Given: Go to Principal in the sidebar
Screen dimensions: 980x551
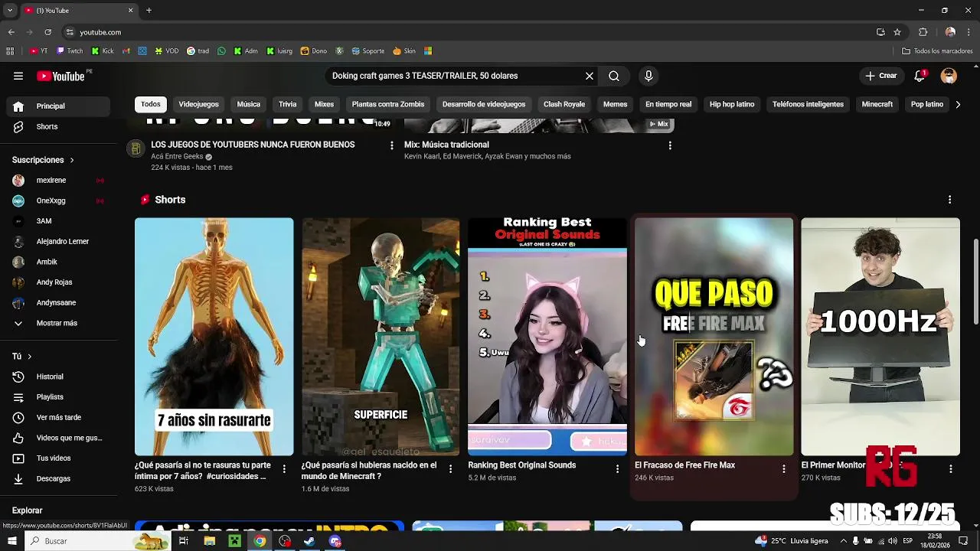Looking at the screenshot, I should (x=58, y=106).
